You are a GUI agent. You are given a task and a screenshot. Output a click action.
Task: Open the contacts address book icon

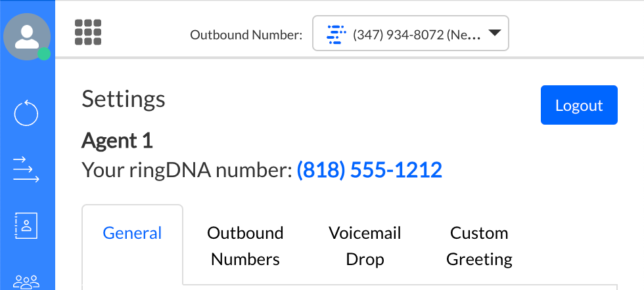coord(26,226)
